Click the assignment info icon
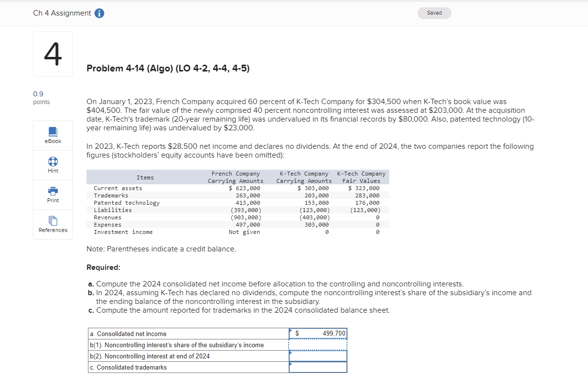This screenshot has height=390, width=588. [99, 14]
